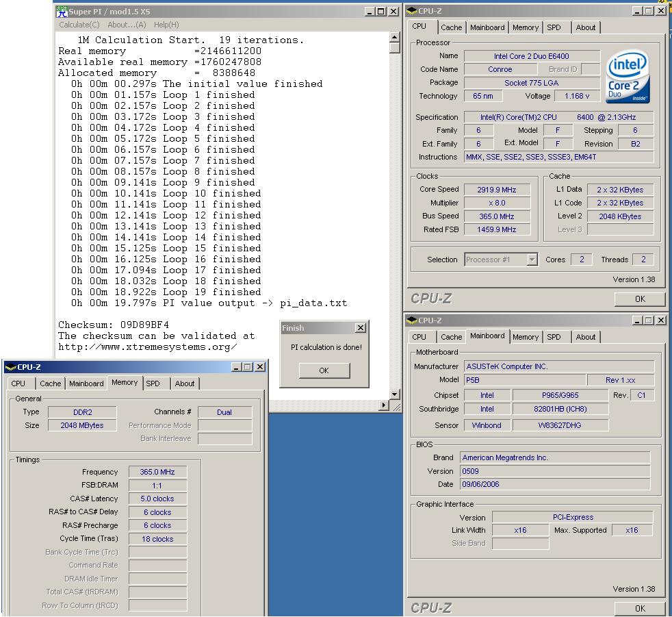The image size is (672, 617).
Task: Click CPU-Z icon in Memory window title
Action: (10, 367)
